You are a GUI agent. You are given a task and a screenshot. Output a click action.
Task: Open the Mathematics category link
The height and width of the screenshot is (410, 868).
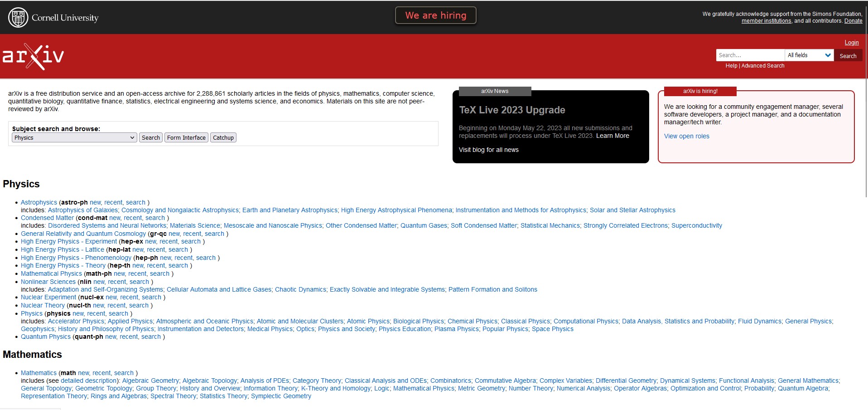(39, 373)
